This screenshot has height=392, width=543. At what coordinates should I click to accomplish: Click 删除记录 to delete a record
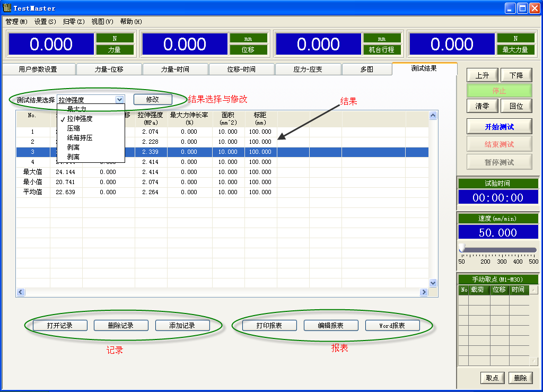(121, 325)
